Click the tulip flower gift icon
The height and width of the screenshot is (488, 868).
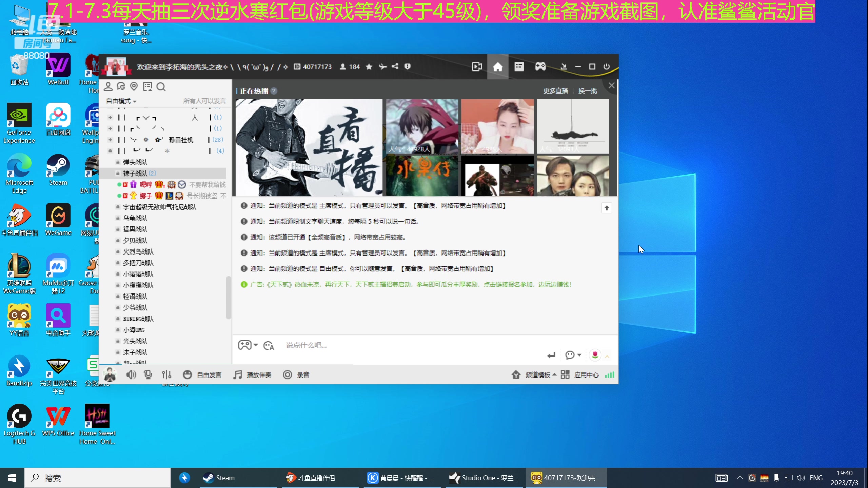click(x=595, y=355)
